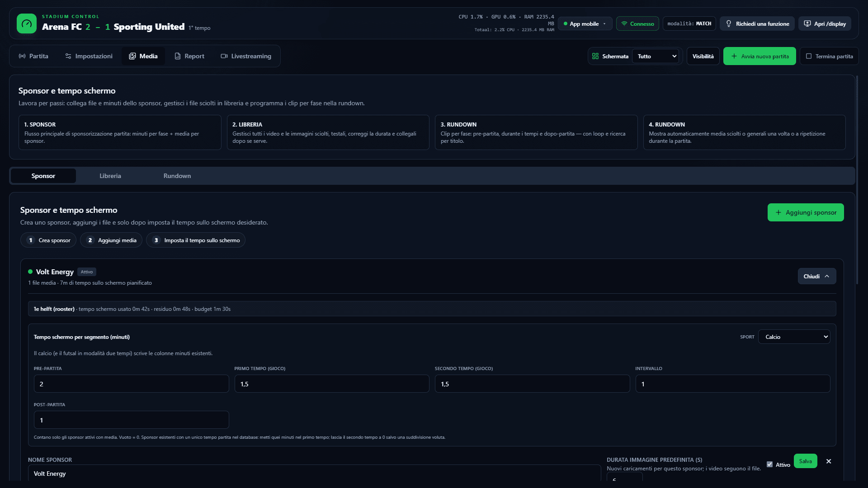
Task: Click the lightbulb icon in Richiedi una funzione
Action: click(729, 23)
